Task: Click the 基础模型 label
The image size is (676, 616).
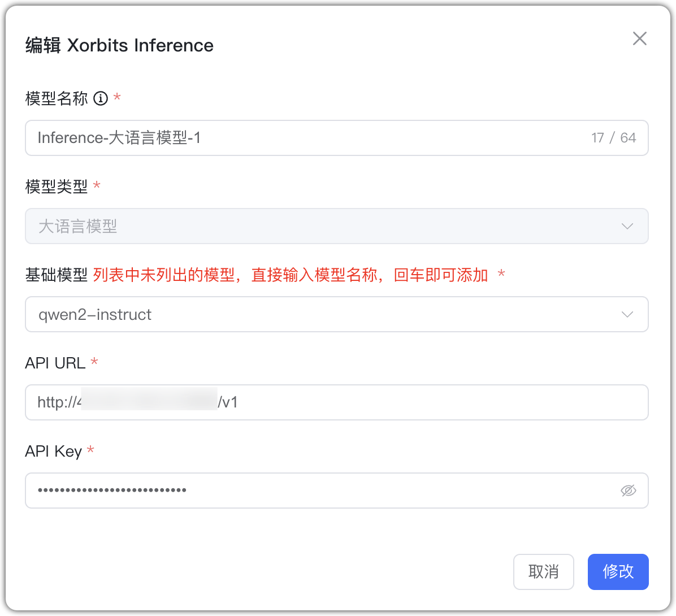Action: [x=57, y=275]
